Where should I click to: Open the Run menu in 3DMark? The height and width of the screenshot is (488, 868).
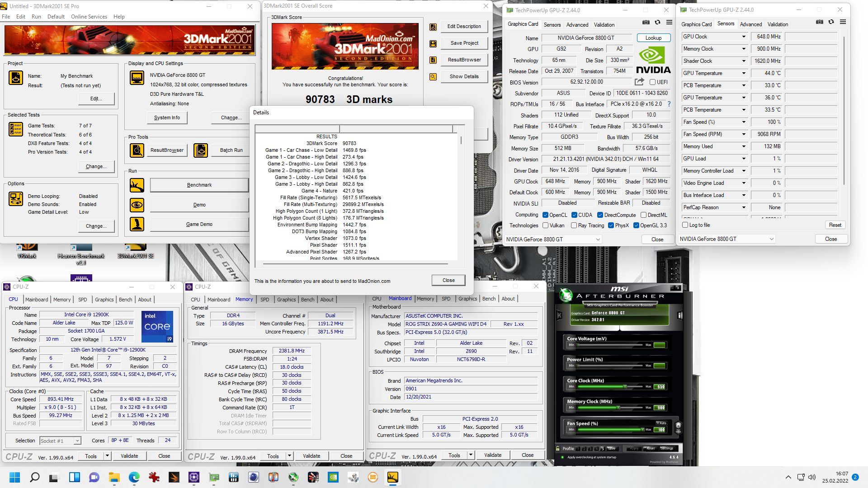pyautogui.click(x=36, y=17)
